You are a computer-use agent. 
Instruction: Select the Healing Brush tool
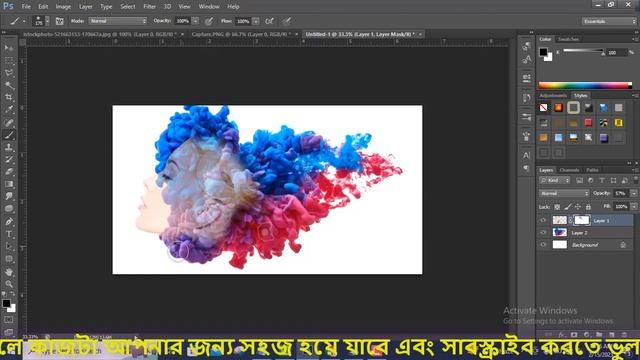tap(9, 122)
